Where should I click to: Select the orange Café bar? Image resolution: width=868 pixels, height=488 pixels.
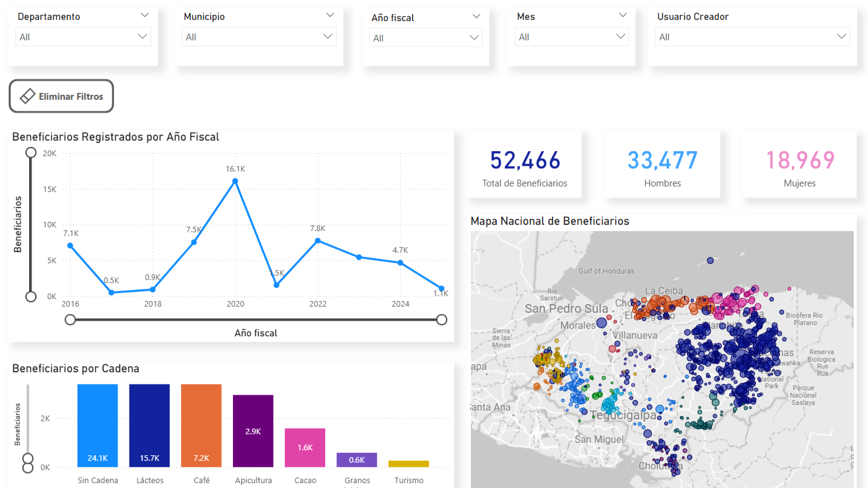[x=201, y=425]
